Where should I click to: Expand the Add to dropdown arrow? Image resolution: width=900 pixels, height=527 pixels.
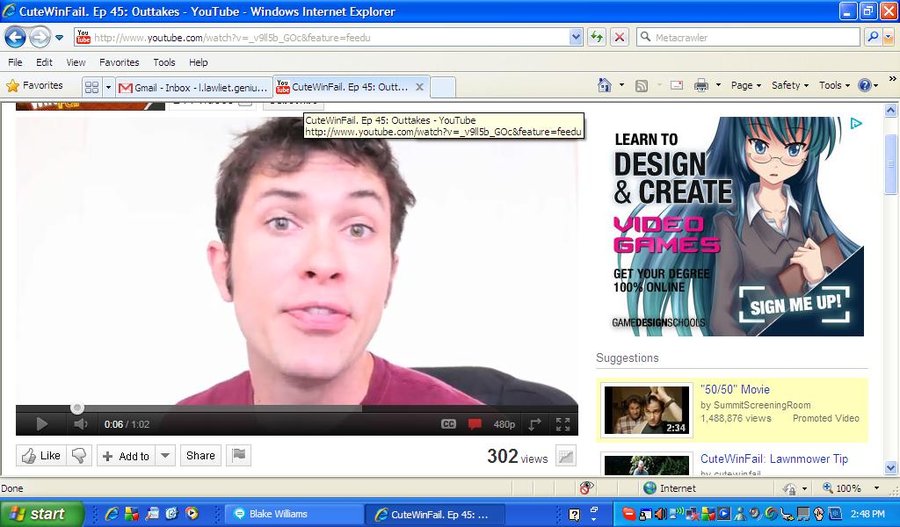[166, 456]
